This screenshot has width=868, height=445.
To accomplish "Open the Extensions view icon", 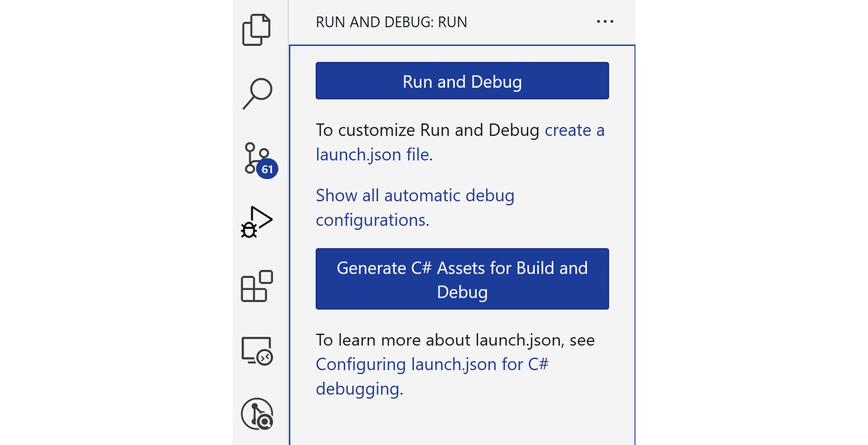I will point(257,286).
